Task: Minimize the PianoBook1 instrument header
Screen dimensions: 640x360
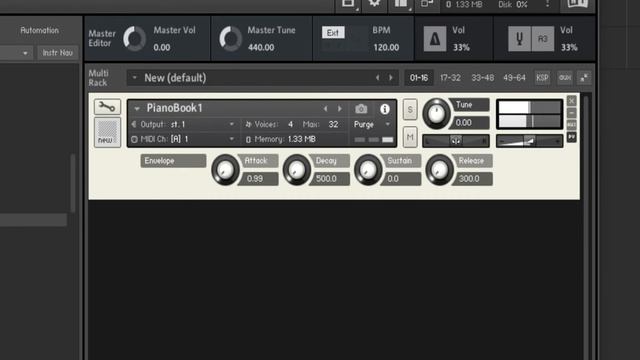Action: click(571, 113)
